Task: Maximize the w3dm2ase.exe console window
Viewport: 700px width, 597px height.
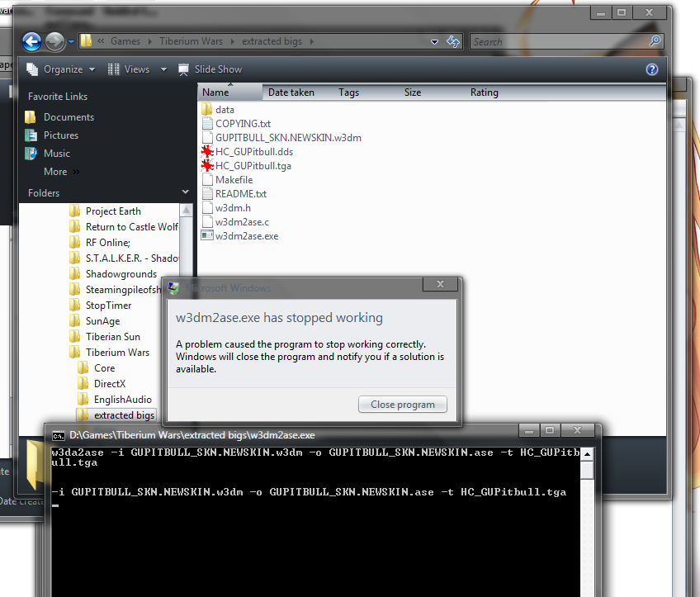Action: (550, 430)
